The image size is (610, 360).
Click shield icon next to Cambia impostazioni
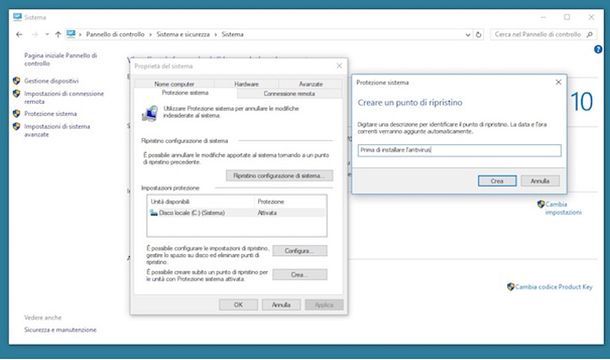pyautogui.click(x=541, y=204)
